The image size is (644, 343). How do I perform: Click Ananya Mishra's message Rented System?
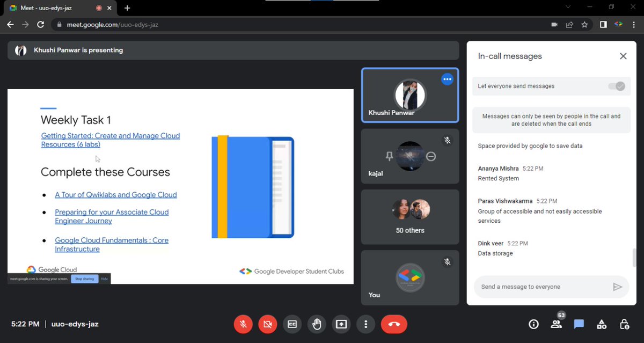[499, 178]
